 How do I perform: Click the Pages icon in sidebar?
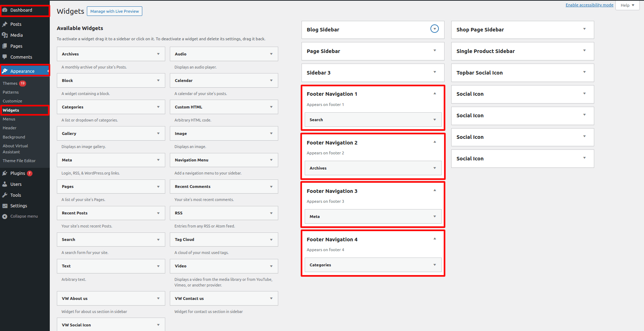(x=5, y=46)
